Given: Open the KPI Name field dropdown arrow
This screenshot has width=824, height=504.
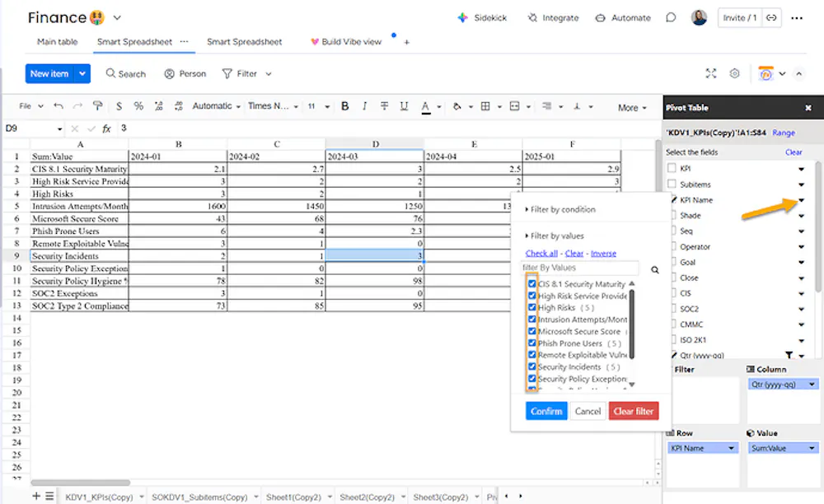Looking at the screenshot, I should [802, 200].
